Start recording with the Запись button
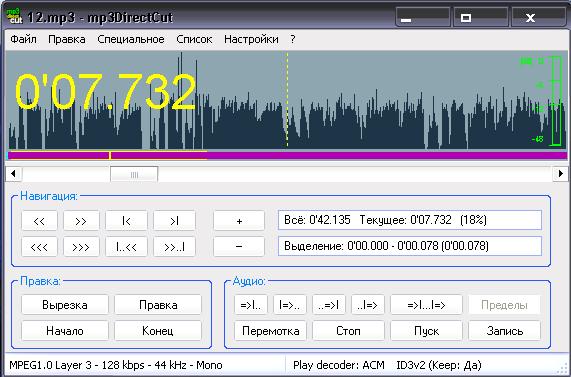Viewport: 571px width, 377px height. 504,331
